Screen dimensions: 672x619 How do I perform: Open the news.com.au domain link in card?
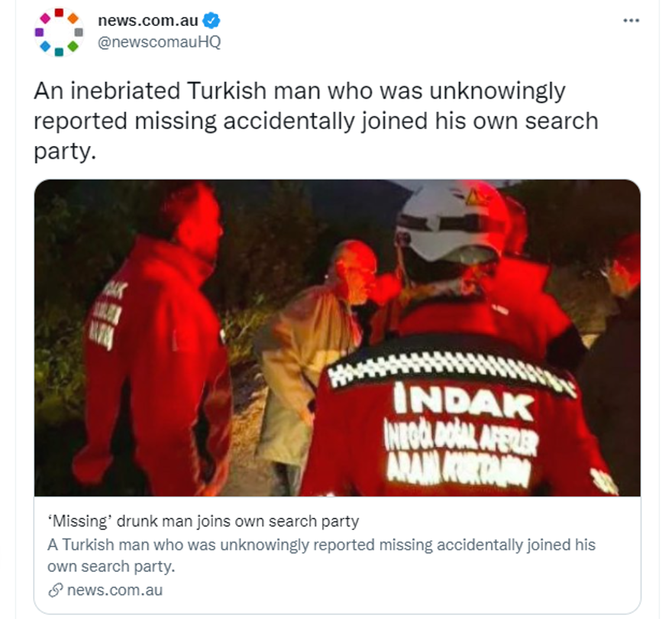click(115, 590)
